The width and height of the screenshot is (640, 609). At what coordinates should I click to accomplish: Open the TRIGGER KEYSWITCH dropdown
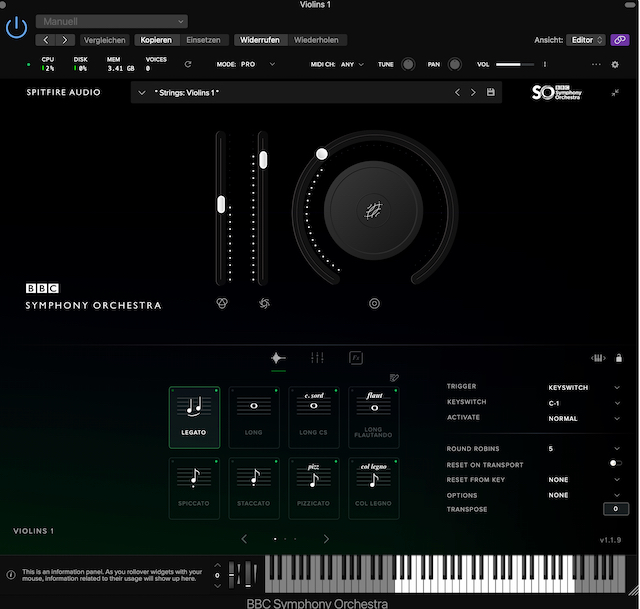click(x=584, y=387)
